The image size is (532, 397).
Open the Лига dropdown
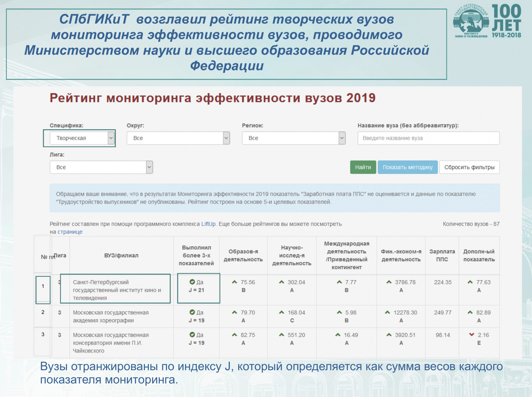[101, 167]
